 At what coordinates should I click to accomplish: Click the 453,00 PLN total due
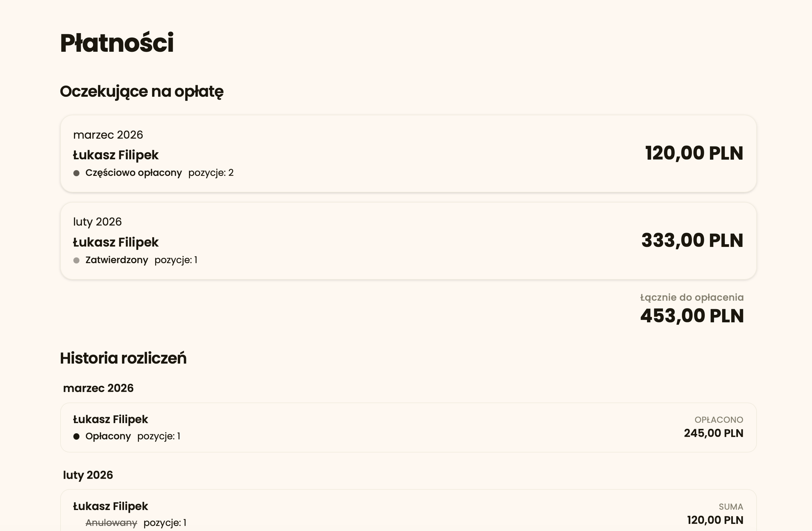692,316
